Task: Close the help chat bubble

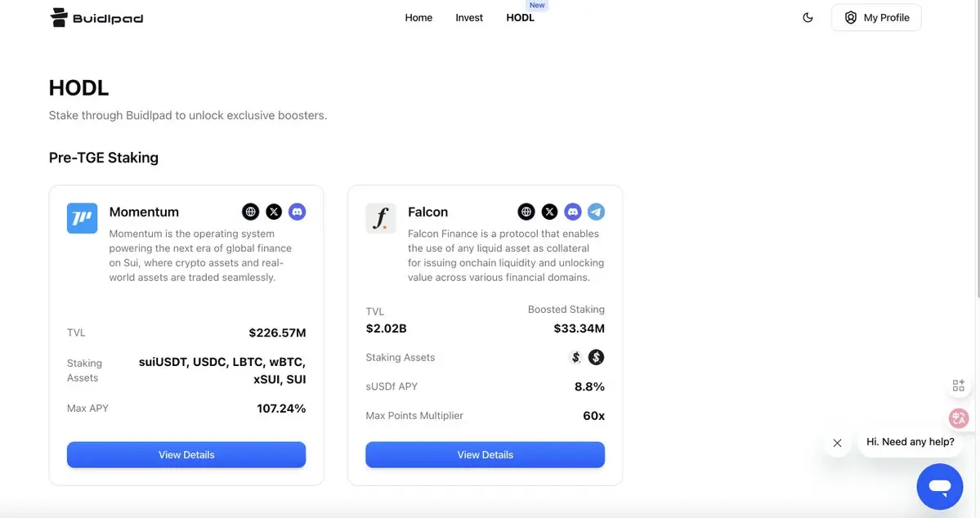Action: (837, 443)
